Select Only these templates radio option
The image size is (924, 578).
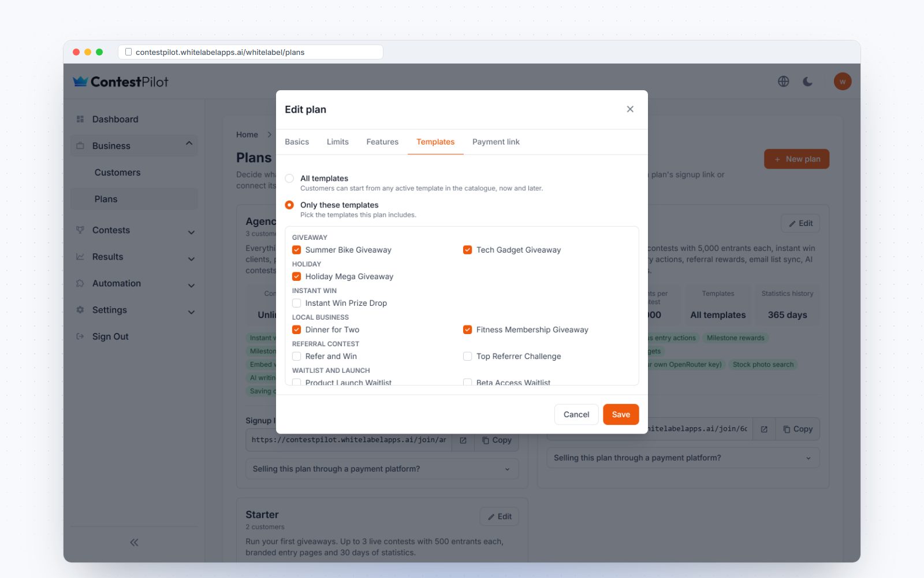coord(289,205)
